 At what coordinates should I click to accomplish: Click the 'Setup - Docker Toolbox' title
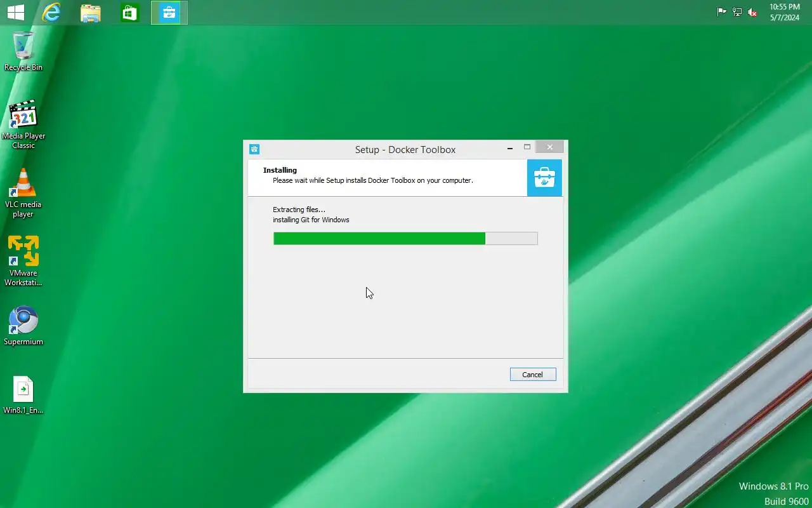pyautogui.click(x=405, y=150)
